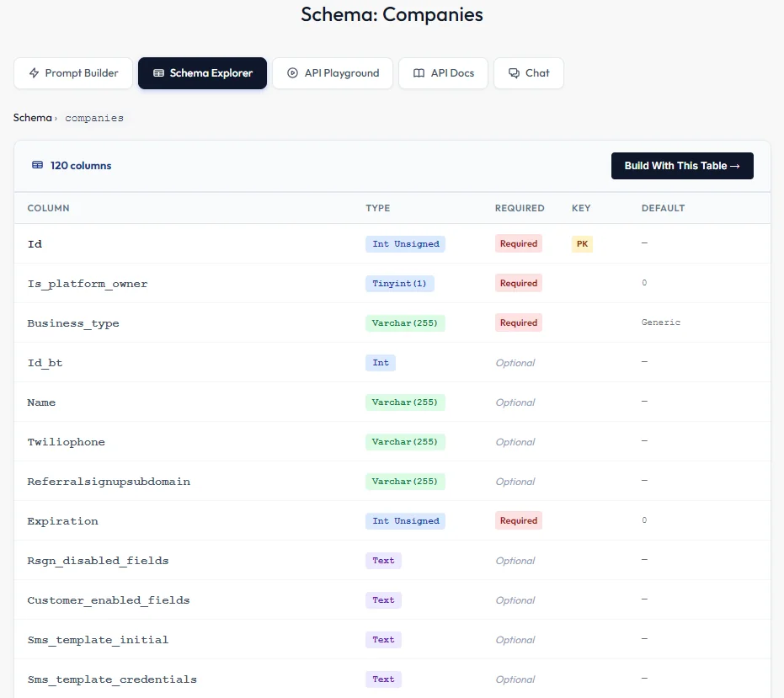Click the KEY column header
784x698 pixels.
[x=581, y=208]
